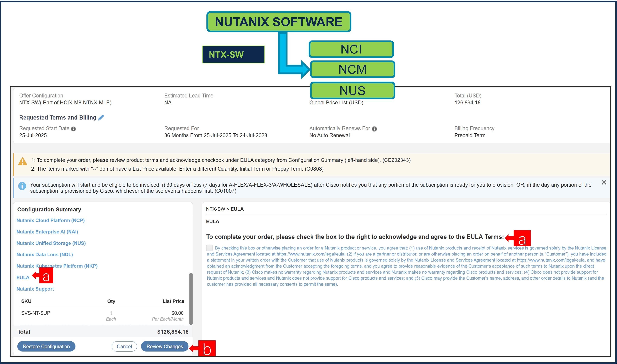The height and width of the screenshot is (364, 617).
Task: Click Review Changes button
Action: click(165, 346)
